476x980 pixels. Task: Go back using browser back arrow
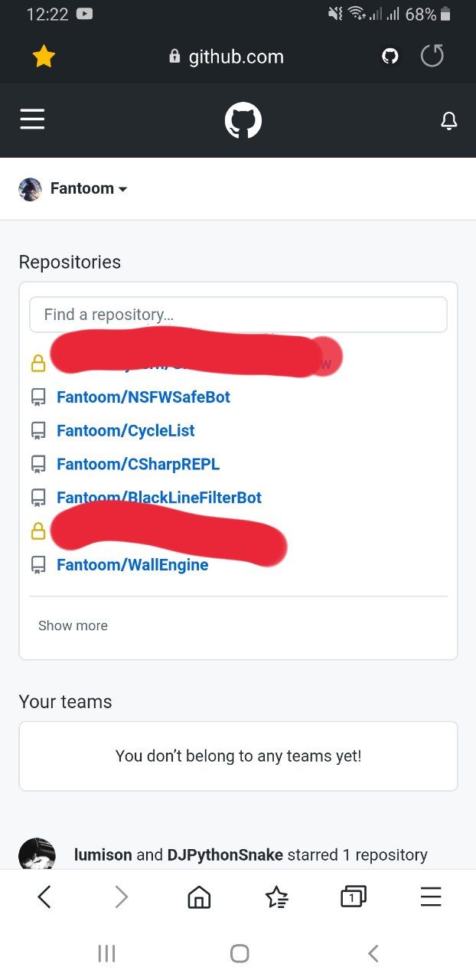[44, 897]
